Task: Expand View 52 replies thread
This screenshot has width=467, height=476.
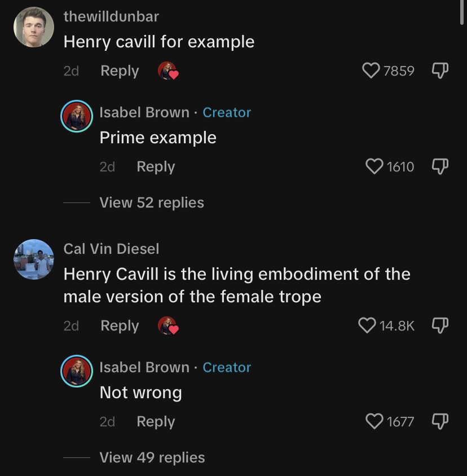Action: (152, 202)
